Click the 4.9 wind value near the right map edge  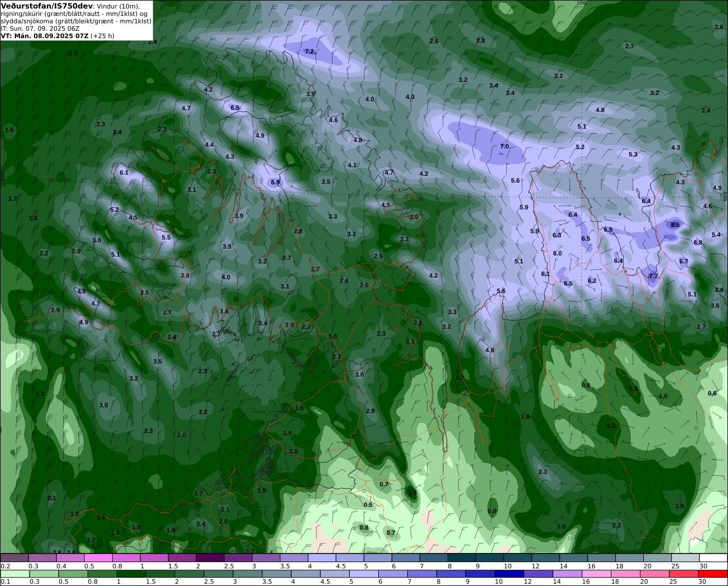click(717, 188)
